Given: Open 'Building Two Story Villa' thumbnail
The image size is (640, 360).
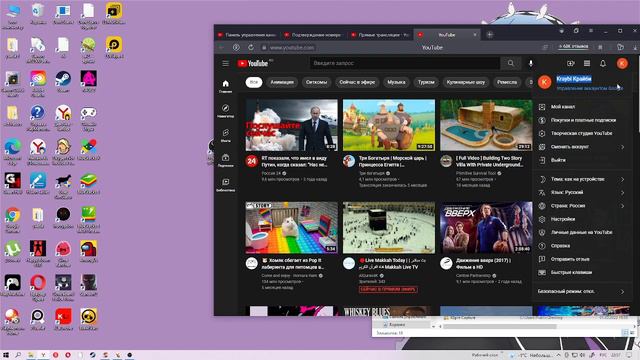Looking at the screenshot, I should (x=486, y=125).
